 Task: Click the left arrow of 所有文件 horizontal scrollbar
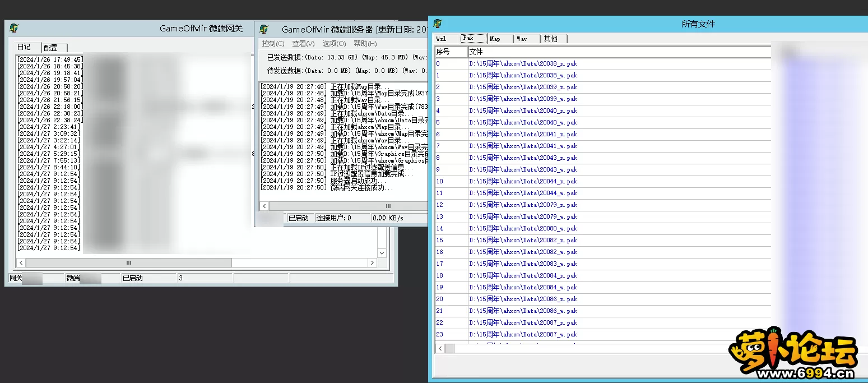point(440,349)
